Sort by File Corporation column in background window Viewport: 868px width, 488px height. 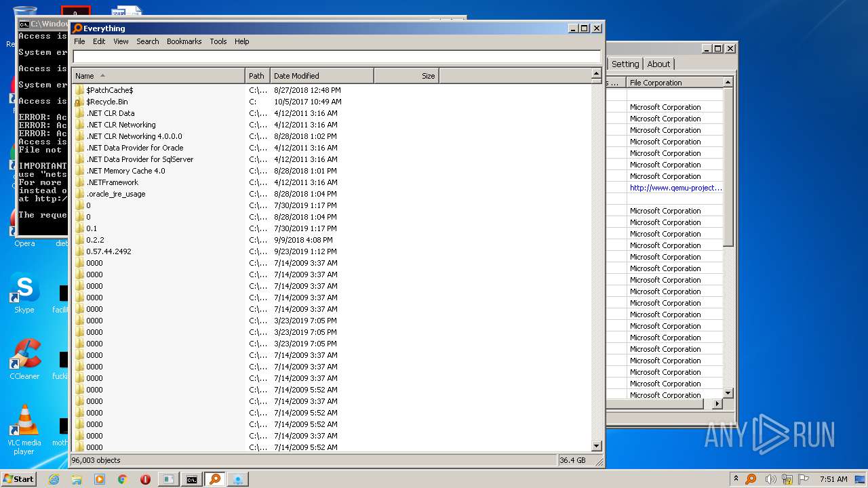click(674, 83)
